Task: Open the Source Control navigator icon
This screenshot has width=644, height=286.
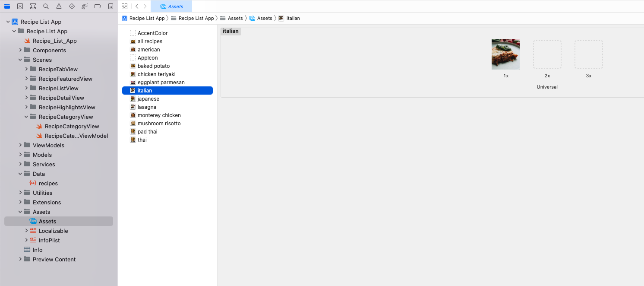Action: tap(20, 6)
